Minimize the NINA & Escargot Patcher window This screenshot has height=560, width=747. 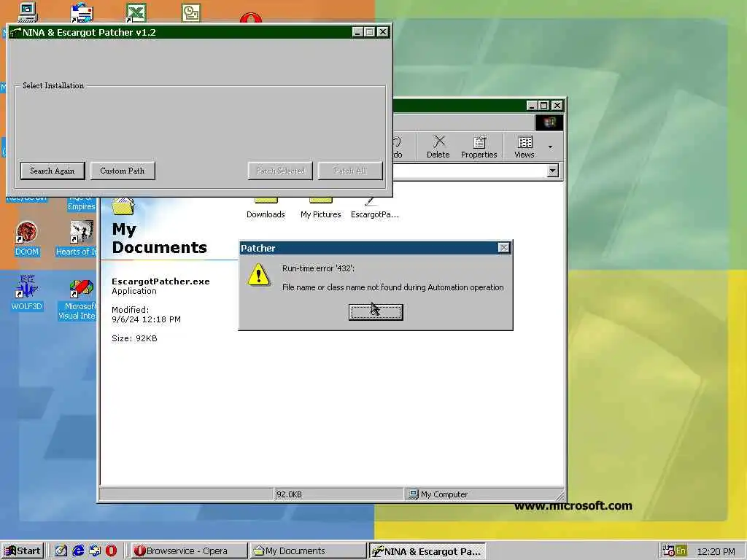(x=357, y=32)
